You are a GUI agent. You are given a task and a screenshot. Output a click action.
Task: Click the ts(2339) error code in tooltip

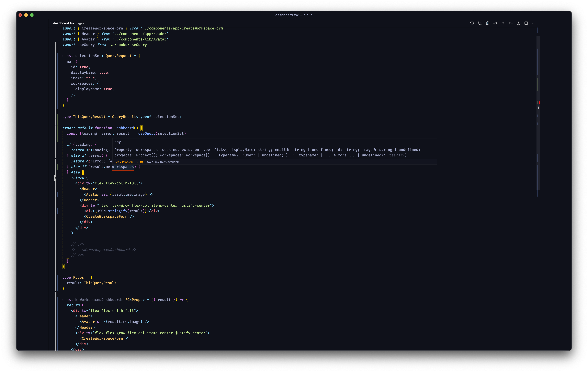[x=398, y=155]
